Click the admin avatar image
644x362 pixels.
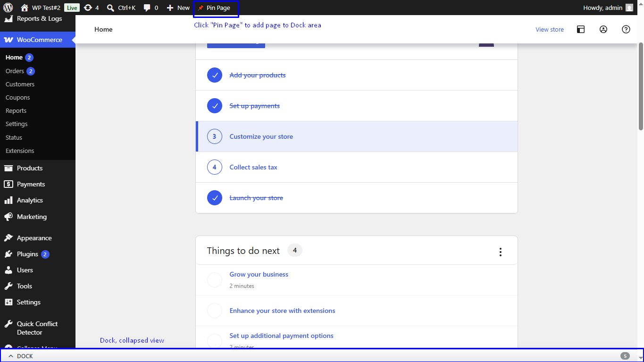629,8
